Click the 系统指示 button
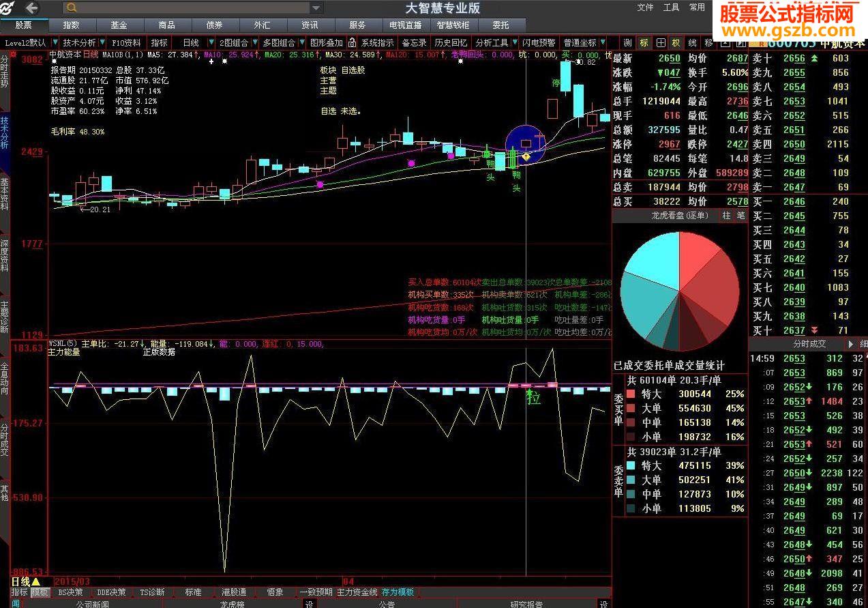The image size is (868, 608). 378,42
